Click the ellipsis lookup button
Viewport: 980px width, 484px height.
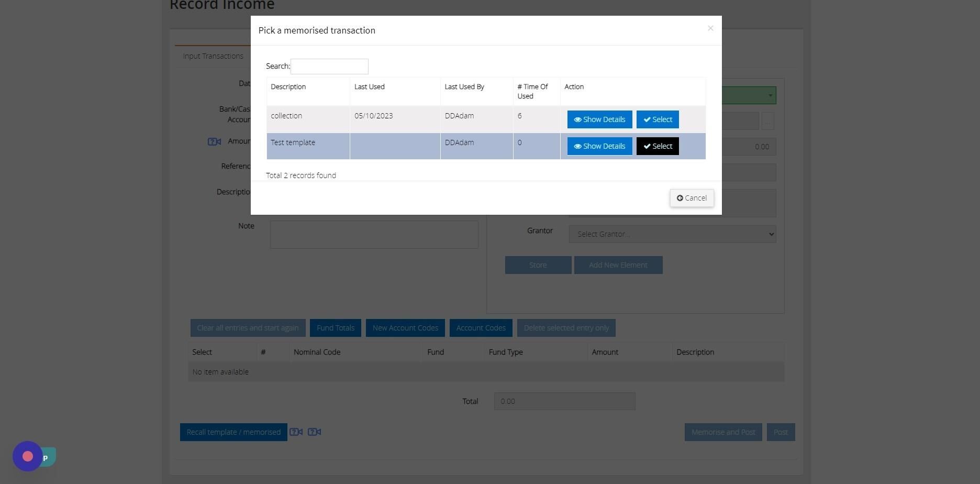pos(767,121)
